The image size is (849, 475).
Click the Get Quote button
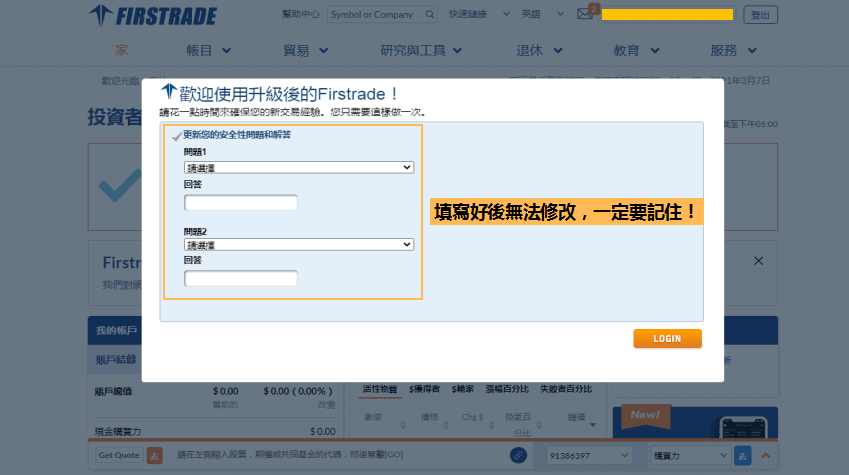tap(119, 456)
